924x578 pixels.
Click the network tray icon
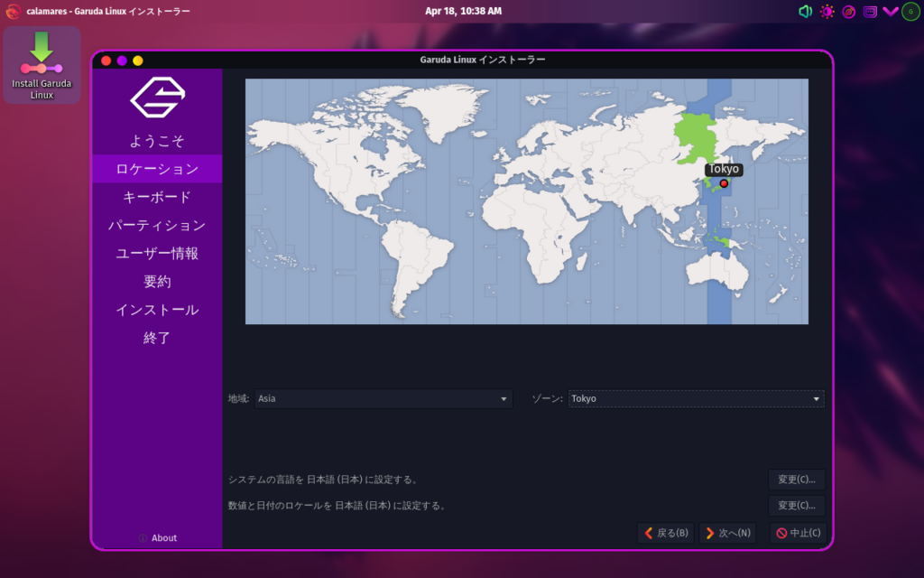pyautogui.click(x=870, y=12)
